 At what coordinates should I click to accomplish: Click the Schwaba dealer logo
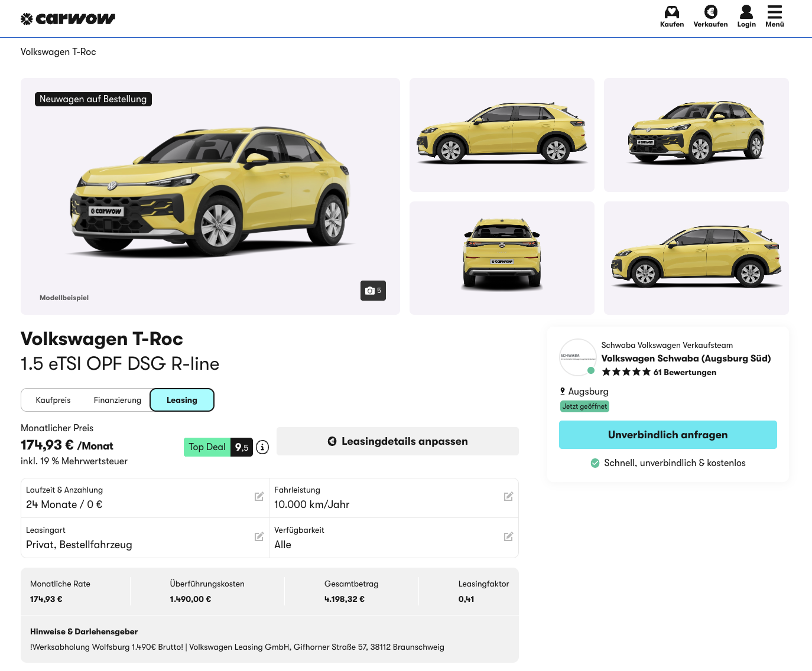(x=577, y=357)
